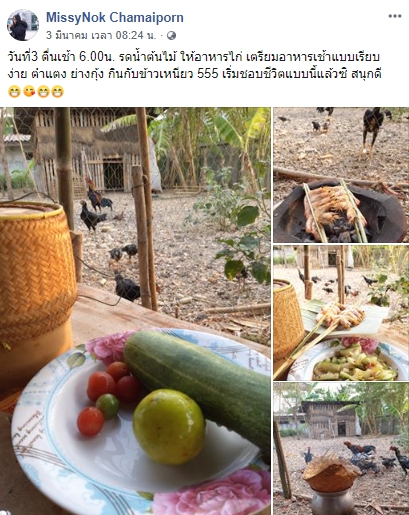Click the cherry tomatoes on the plate
Screen dimensions: 409x515
click(107, 397)
